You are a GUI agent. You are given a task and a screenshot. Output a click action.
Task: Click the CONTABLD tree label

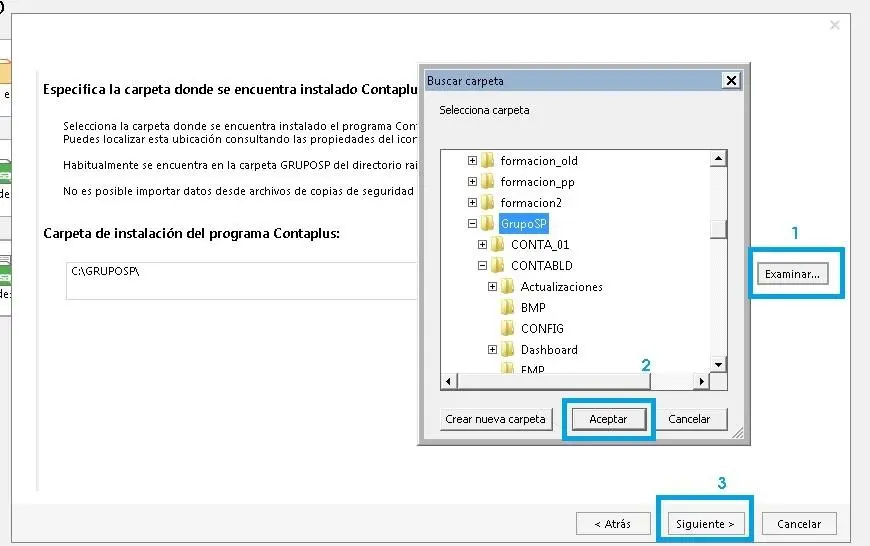click(542, 266)
